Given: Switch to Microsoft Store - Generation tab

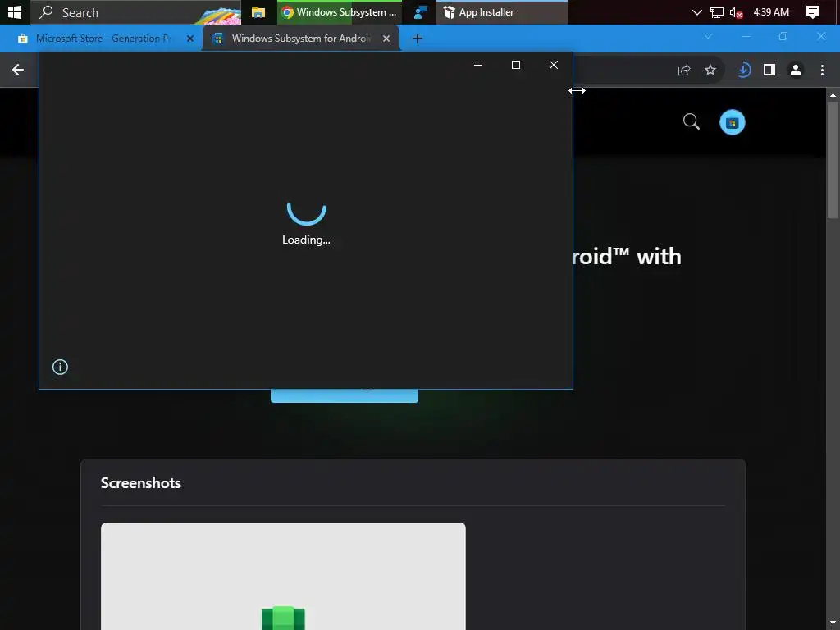Looking at the screenshot, I should coord(103,39).
